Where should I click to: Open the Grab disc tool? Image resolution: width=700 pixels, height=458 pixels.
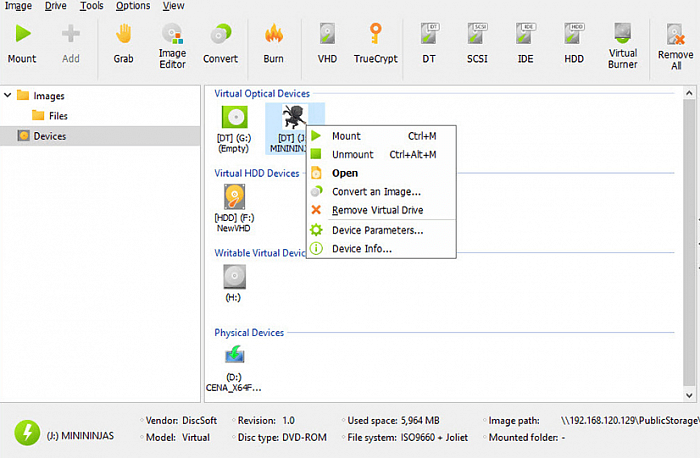click(123, 44)
